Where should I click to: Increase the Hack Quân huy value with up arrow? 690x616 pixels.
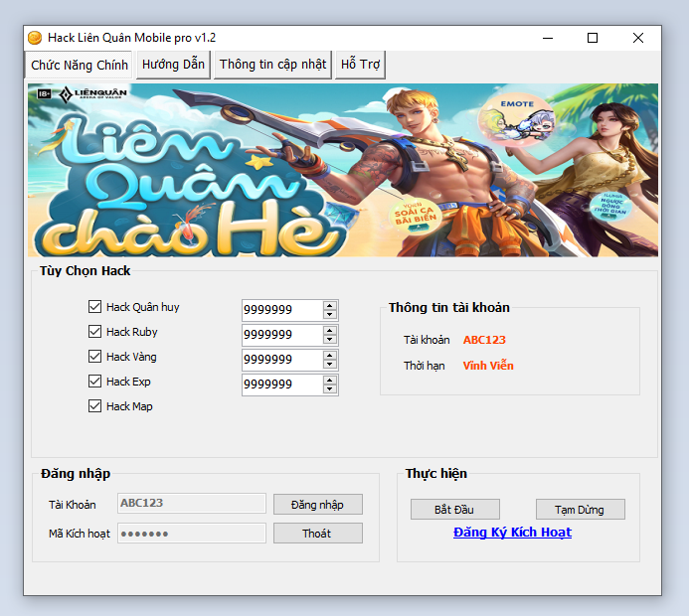[x=330, y=305]
